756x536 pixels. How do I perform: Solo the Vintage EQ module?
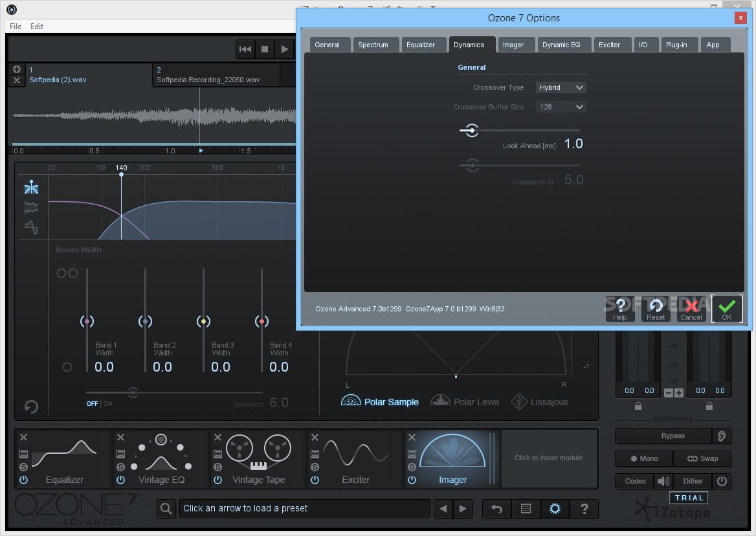pos(120,467)
